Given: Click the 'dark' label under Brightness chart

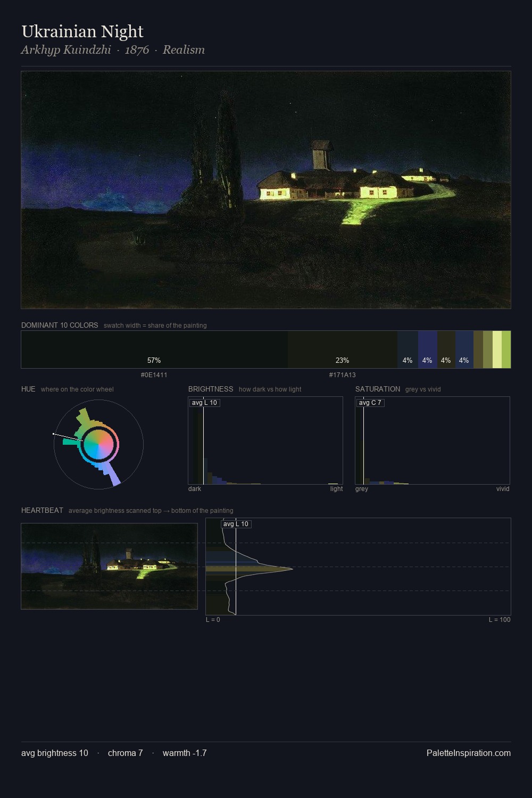Looking at the screenshot, I should tap(195, 489).
